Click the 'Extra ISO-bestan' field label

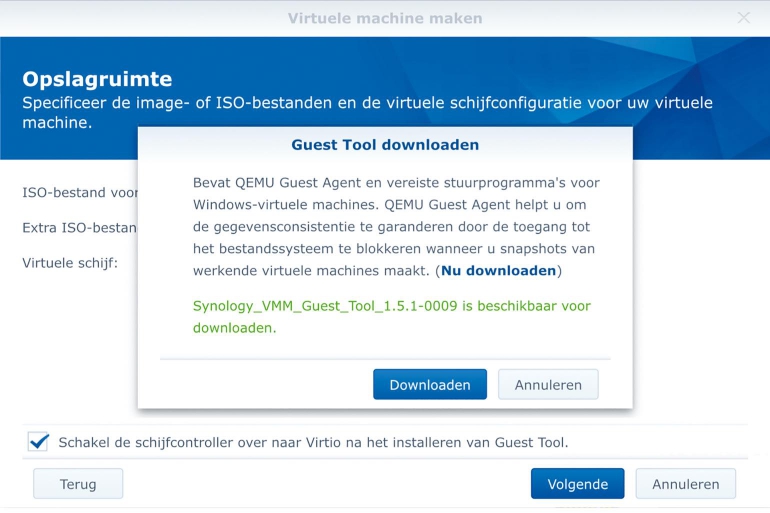pyautogui.click(x=79, y=228)
